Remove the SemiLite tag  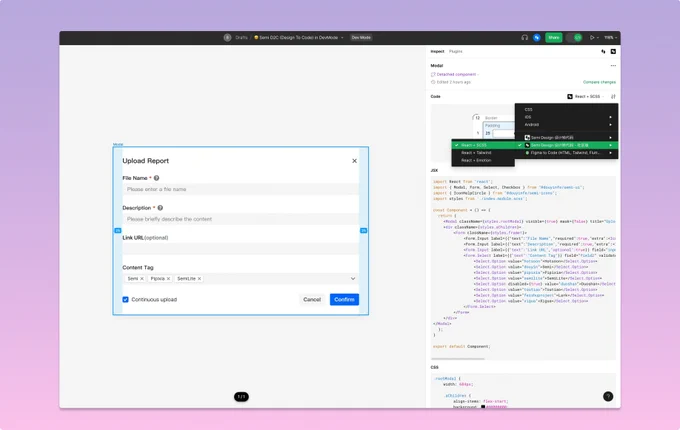pyautogui.click(x=199, y=279)
